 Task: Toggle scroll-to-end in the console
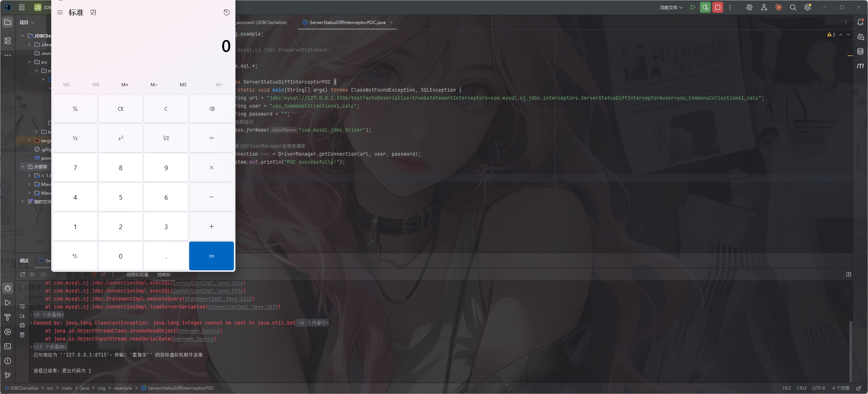pos(22,316)
